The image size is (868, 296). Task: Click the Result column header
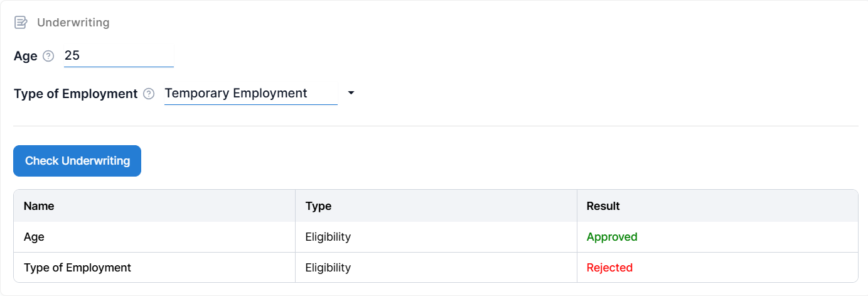point(603,206)
